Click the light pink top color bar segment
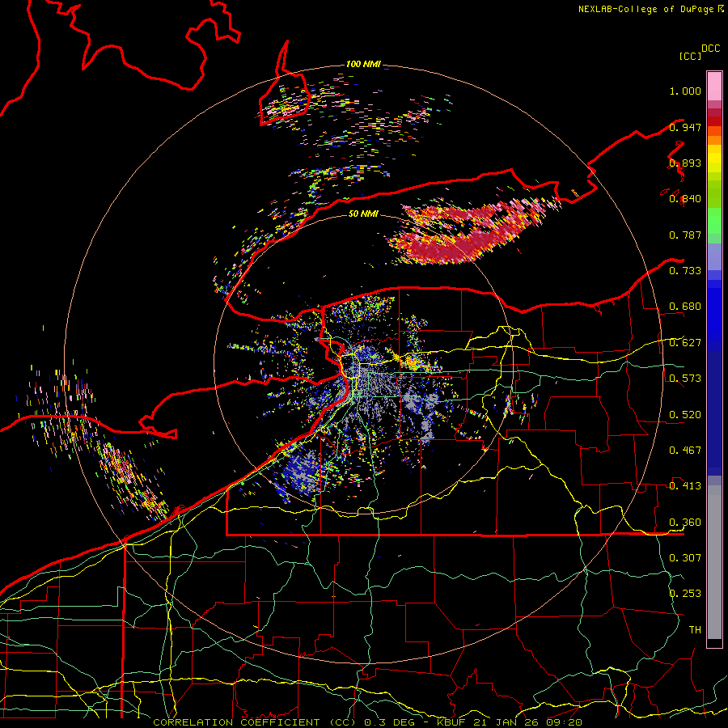The width and height of the screenshot is (728, 728). click(x=714, y=87)
